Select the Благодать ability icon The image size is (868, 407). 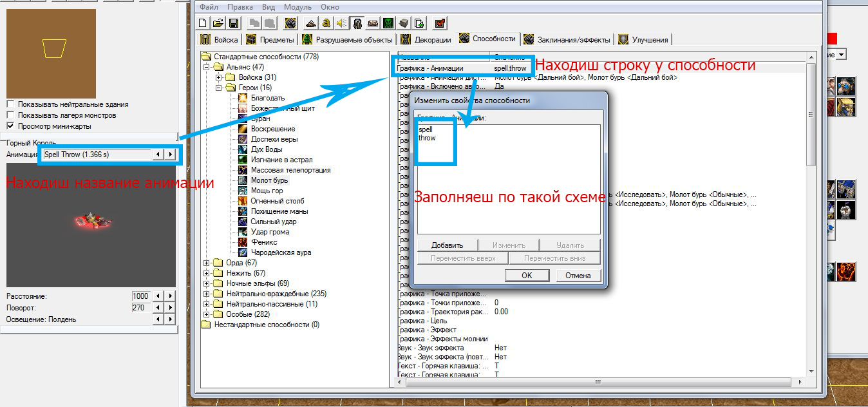tap(243, 98)
